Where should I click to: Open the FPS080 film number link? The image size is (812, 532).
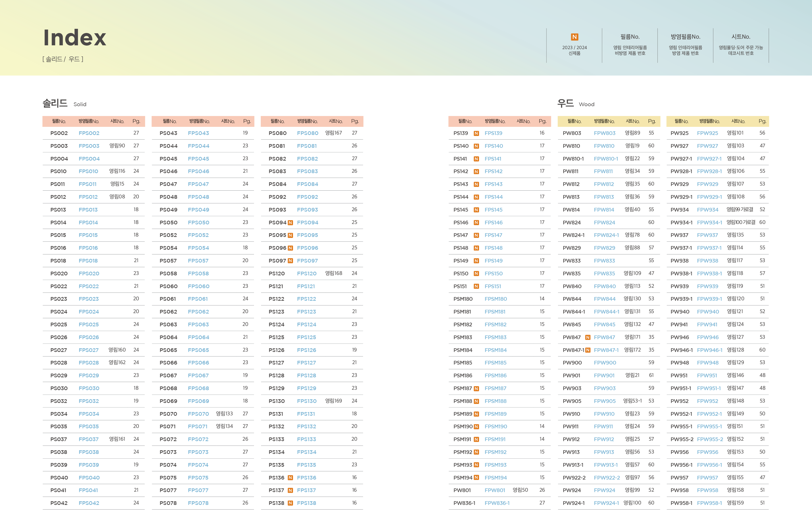[307, 133]
